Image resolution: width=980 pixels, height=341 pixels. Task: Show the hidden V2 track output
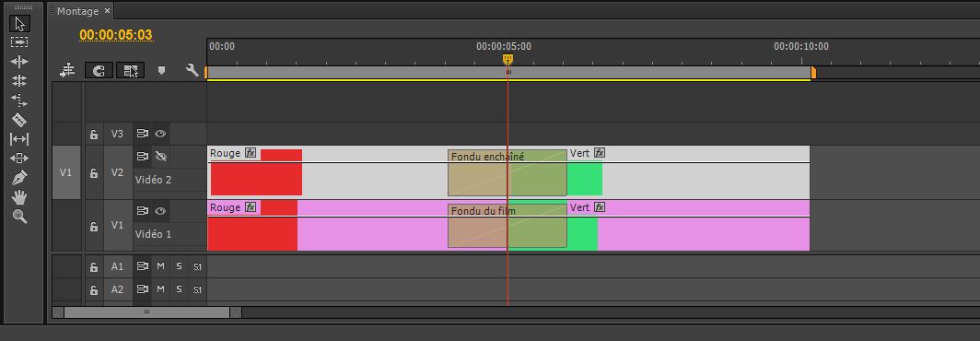tap(160, 156)
